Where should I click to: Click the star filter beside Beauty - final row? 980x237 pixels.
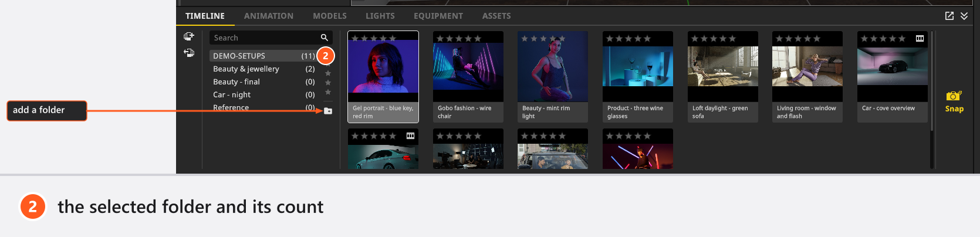328,83
